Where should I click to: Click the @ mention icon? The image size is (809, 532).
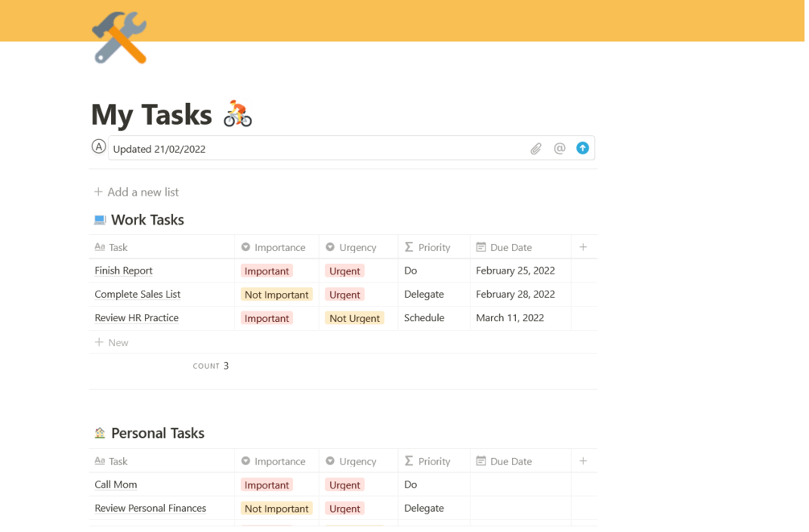(x=559, y=148)
